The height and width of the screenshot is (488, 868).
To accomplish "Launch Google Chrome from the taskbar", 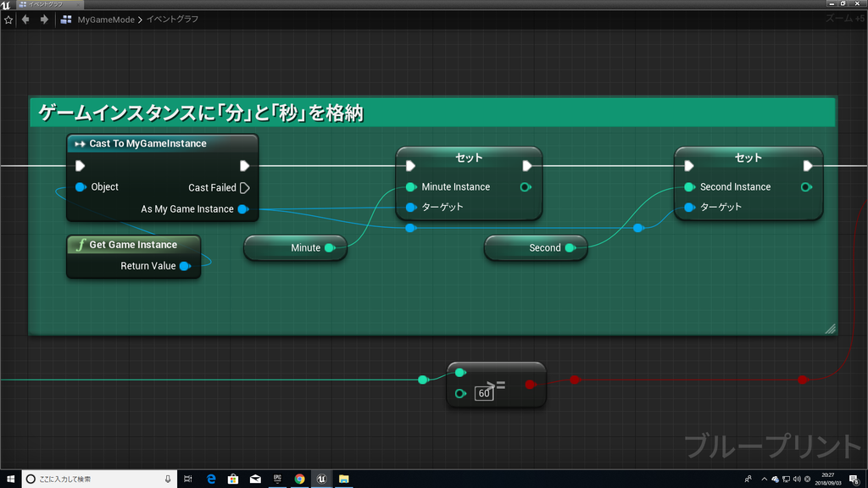I will 299,479.
